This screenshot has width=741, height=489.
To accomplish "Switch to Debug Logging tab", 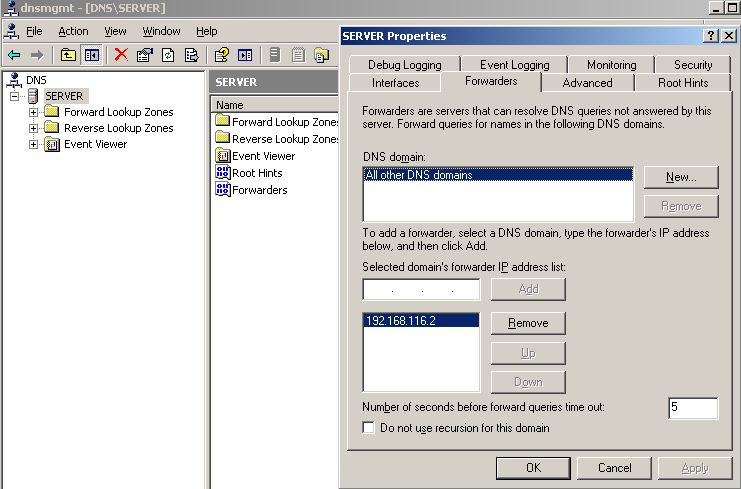I will [405, 65].
